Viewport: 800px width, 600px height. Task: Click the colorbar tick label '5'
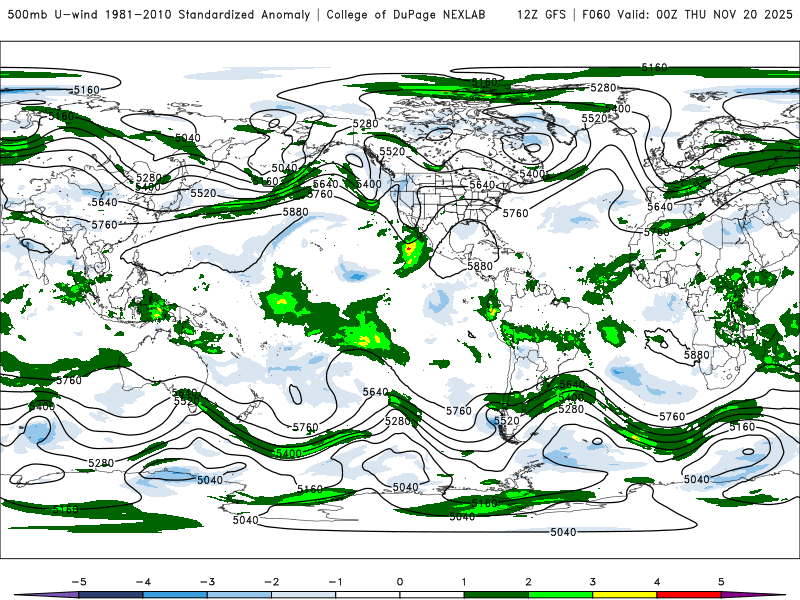pos(721,582)
